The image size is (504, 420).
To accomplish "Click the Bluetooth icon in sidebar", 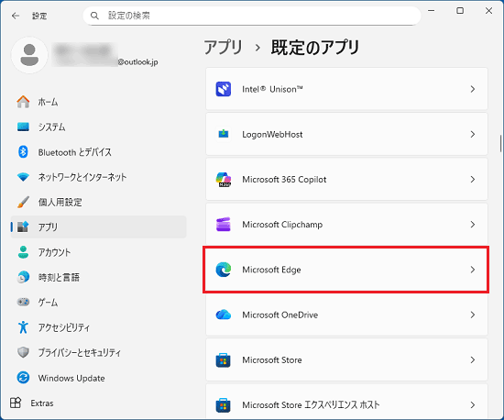I will [x=23, y=152].
